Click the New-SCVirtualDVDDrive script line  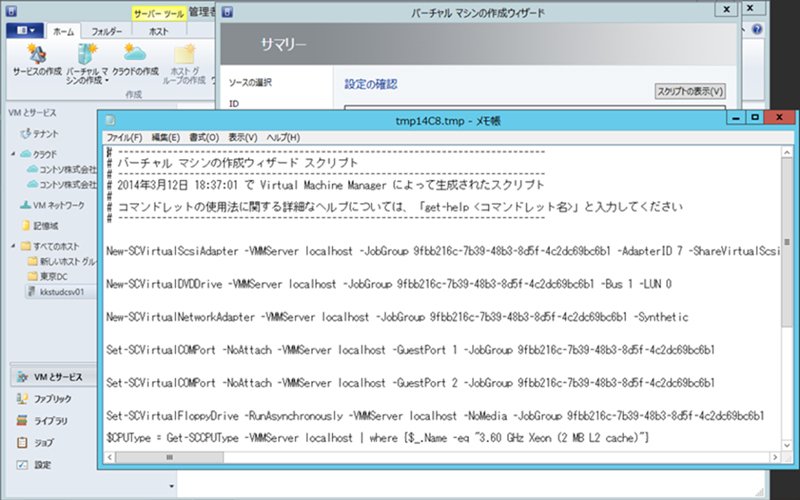click(389, 284)
